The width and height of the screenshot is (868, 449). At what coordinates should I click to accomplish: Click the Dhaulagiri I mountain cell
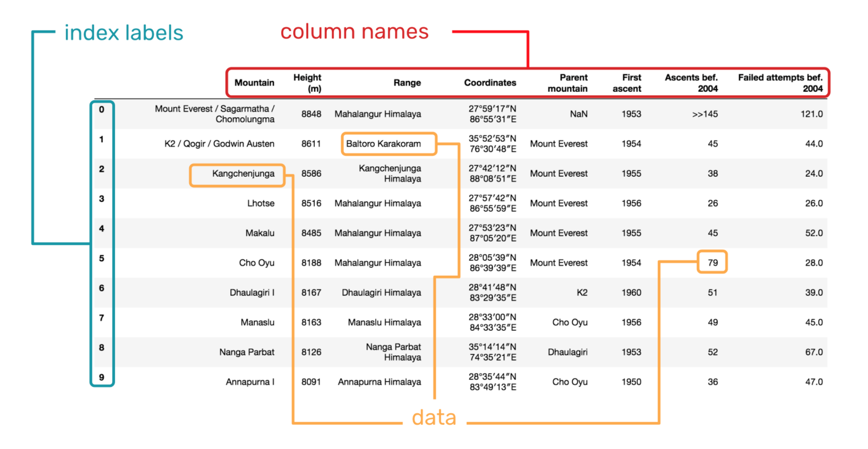[x=252, y=292]
